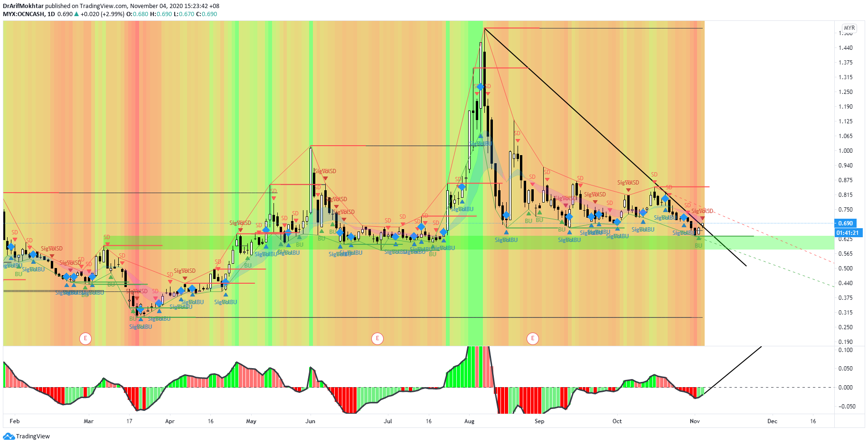Click the open price value O:0.680
This screenshot has width=868, height=445.
(137, 14)
